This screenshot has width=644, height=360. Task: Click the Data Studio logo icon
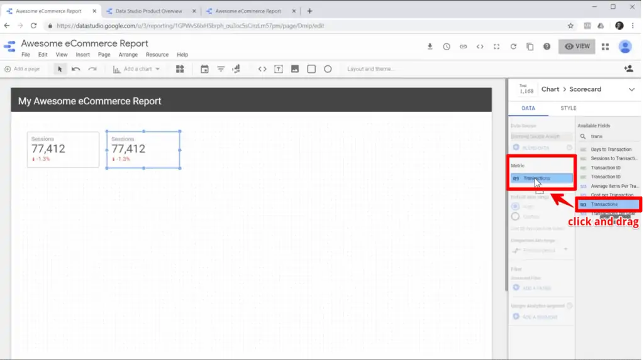point(9,46)
